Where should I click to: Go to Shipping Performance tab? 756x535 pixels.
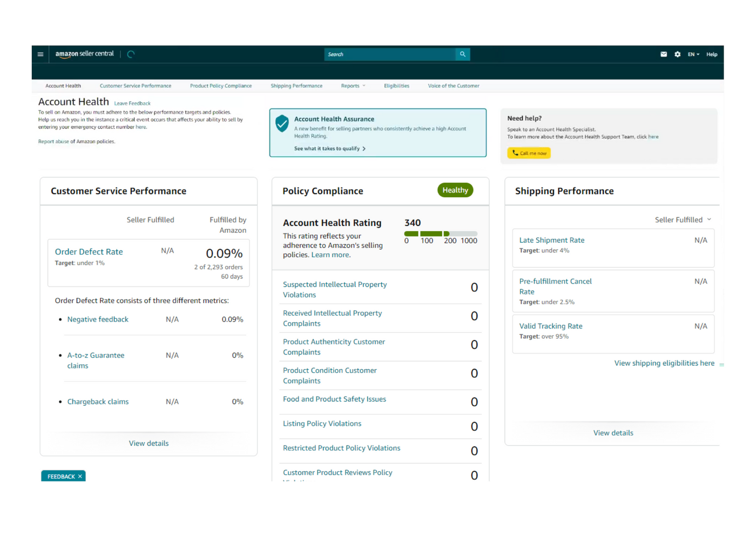296,86
